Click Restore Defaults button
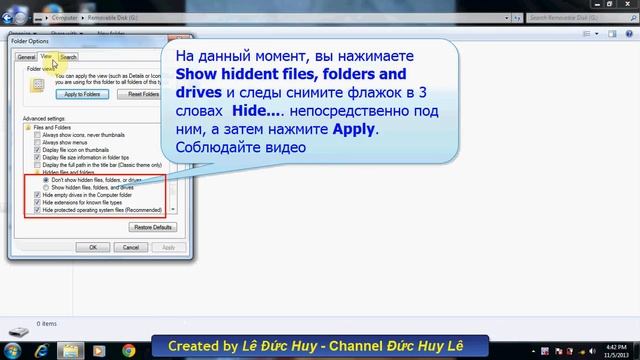Viewport: 640px width, 360px height. click(x=153, y=227)
